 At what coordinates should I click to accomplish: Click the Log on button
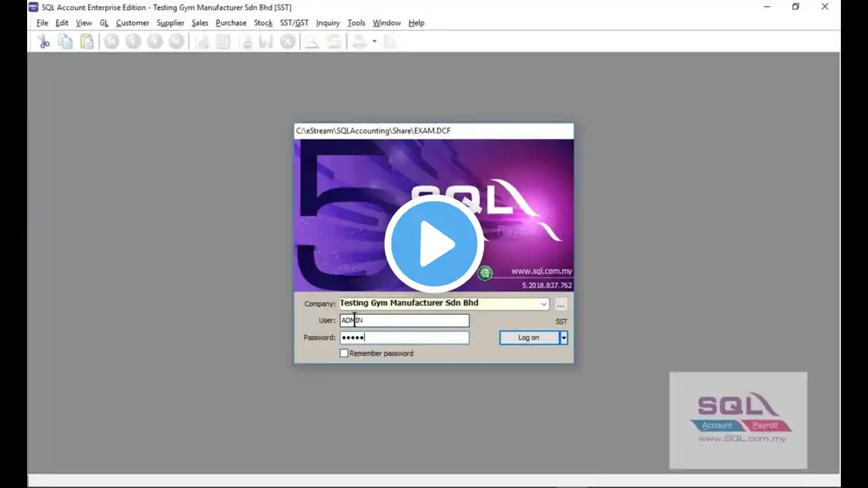tap(529, 338)
